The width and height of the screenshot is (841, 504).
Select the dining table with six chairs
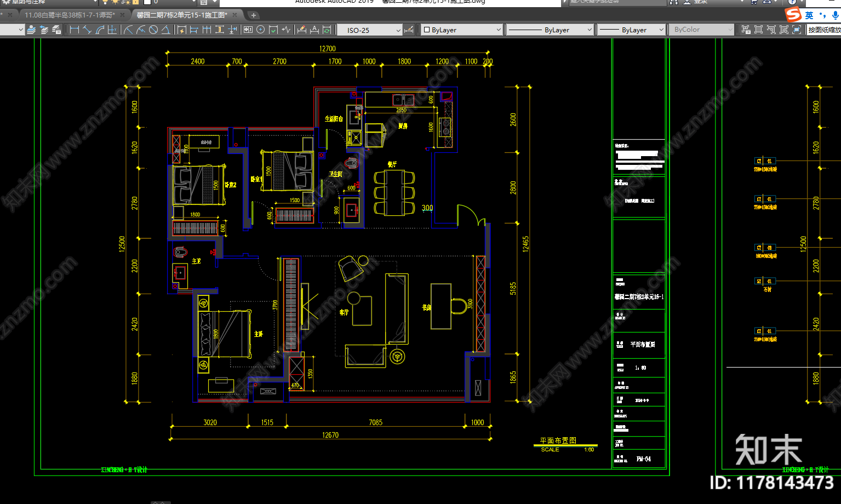tap(394, 193)
